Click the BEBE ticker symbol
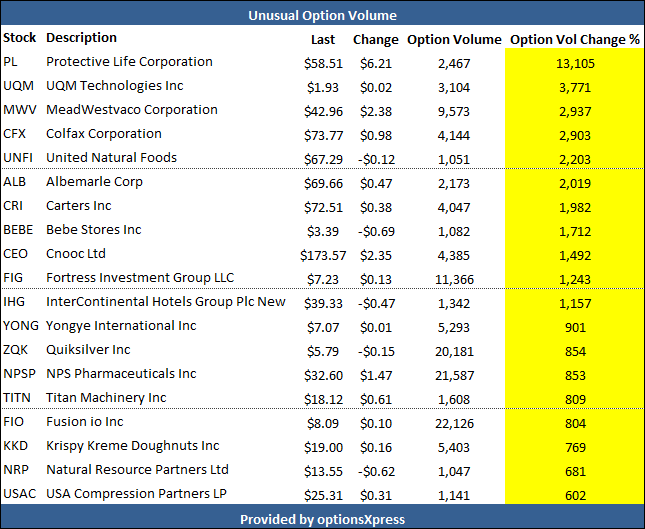Screen dimensions: 645x529 pyautogui.click(x=18, y=230)
